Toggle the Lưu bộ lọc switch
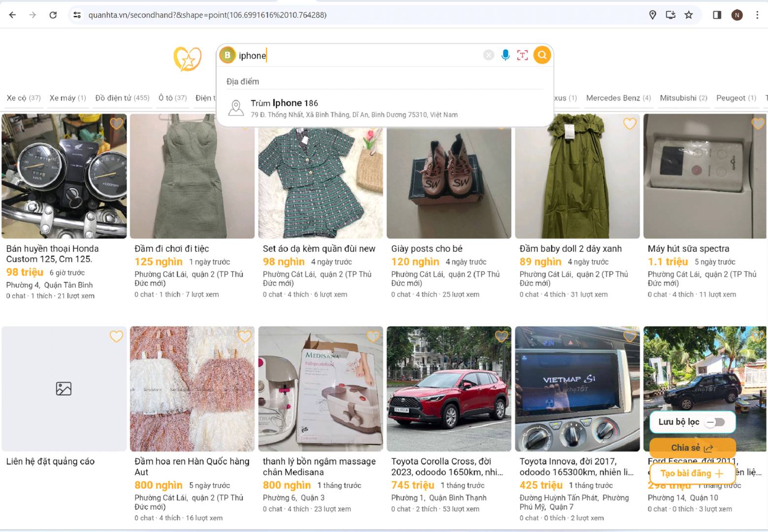The height and width of the screenshot is (532, 768). (x=715, y=422)
